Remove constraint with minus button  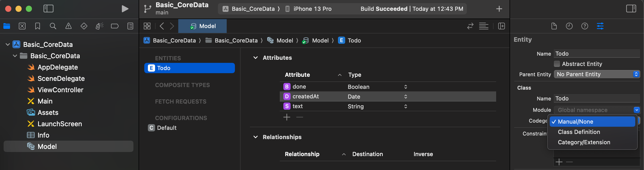(x=570, y=162)
